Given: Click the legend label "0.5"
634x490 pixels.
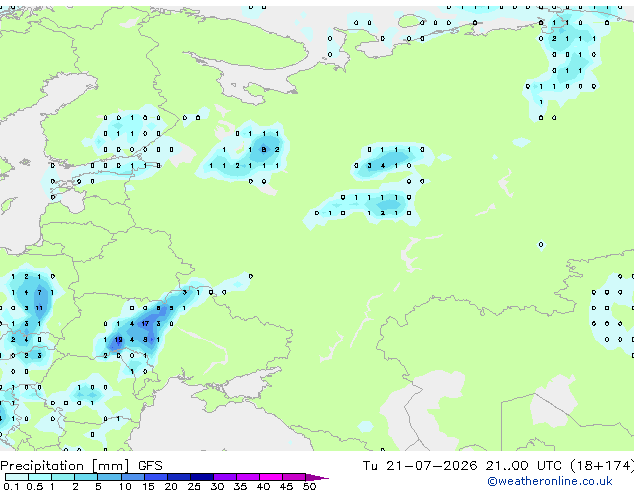Looking at the screenshot, I should coord(35,486).
